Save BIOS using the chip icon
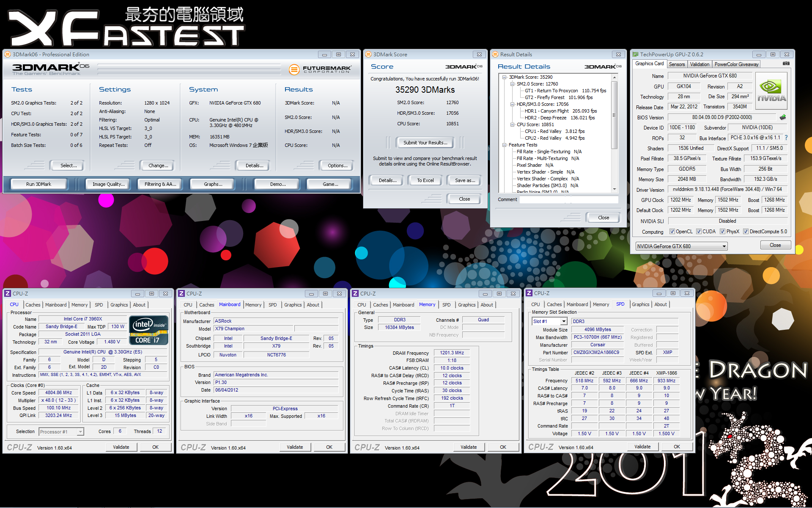 pyautogui.click(x=783, y=117)
